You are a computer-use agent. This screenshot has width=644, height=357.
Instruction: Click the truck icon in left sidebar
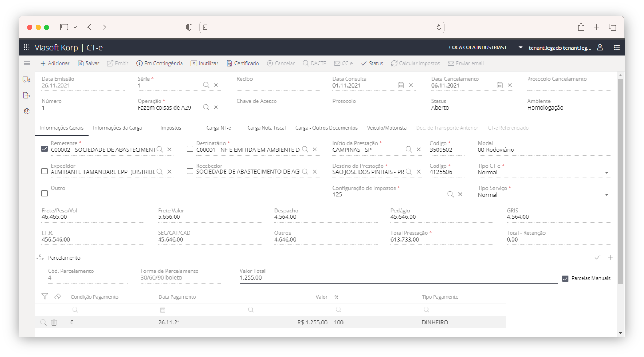click(26, 80)
